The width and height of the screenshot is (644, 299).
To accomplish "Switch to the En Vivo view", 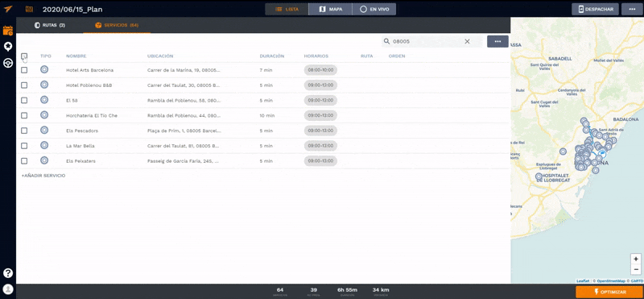I will 374,9.
